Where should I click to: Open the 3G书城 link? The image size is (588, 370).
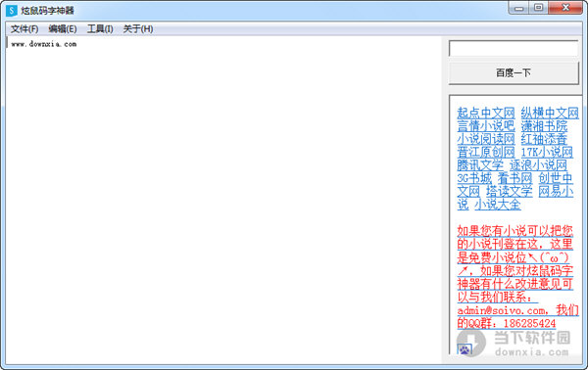[474, 178]
